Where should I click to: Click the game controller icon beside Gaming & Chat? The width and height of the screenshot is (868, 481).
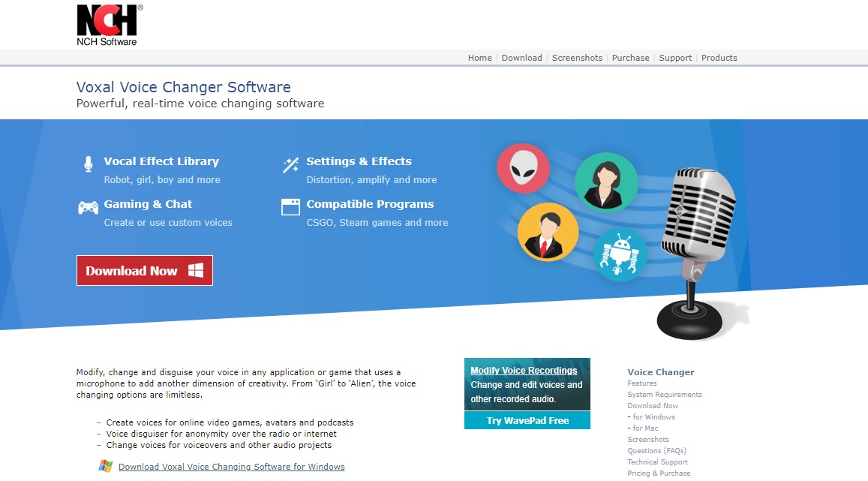point(88,208)
